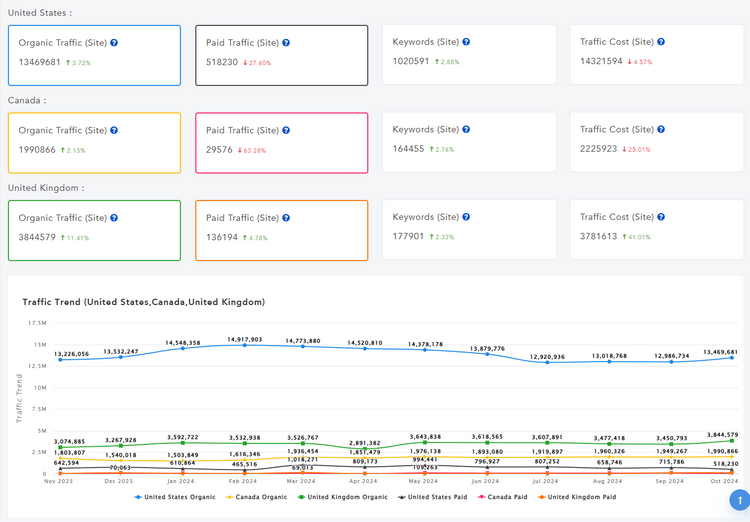The height and width of the screenshot is (522, 750).
Task: Click UK organic Oct 2024 point 3,844,579
Action: (732, 441)
